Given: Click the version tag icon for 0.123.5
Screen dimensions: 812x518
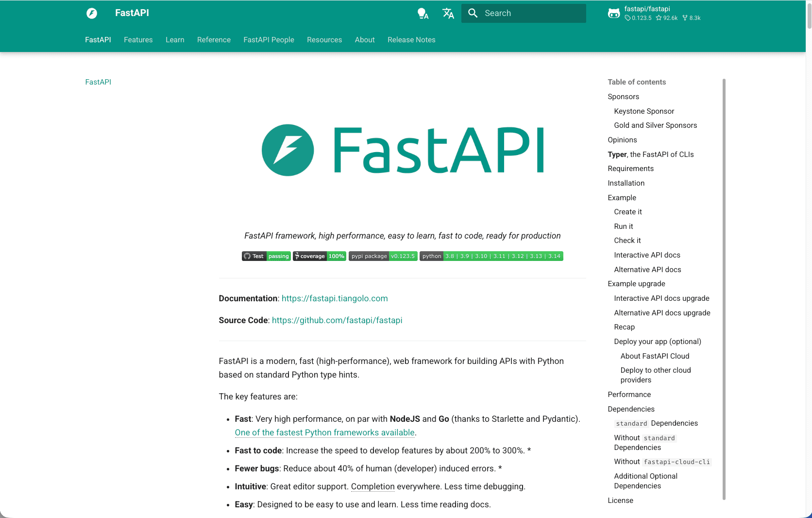Looking at the screenshot, I should 628,17.
